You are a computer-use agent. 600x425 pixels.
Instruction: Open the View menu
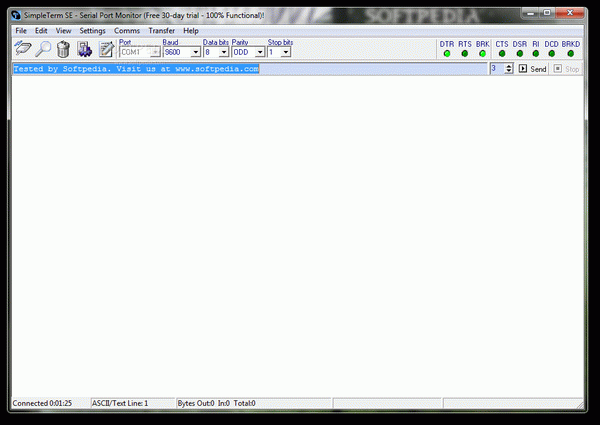point(64,31)
